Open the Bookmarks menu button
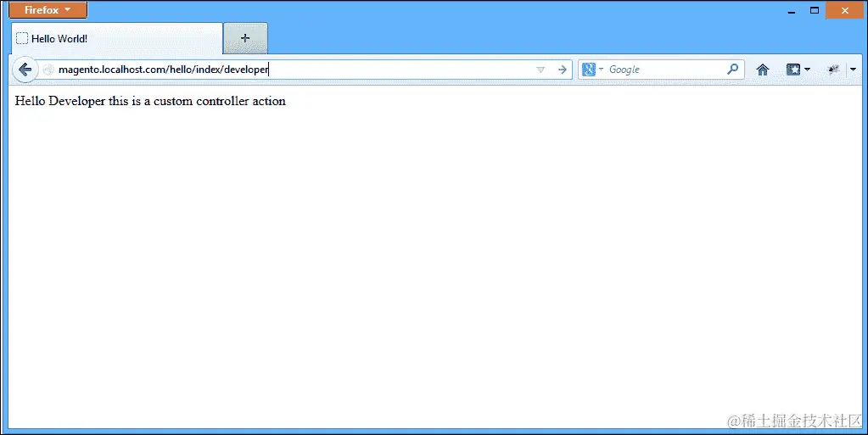The width and height of the screenshot is (868, 435). (793, 70)
